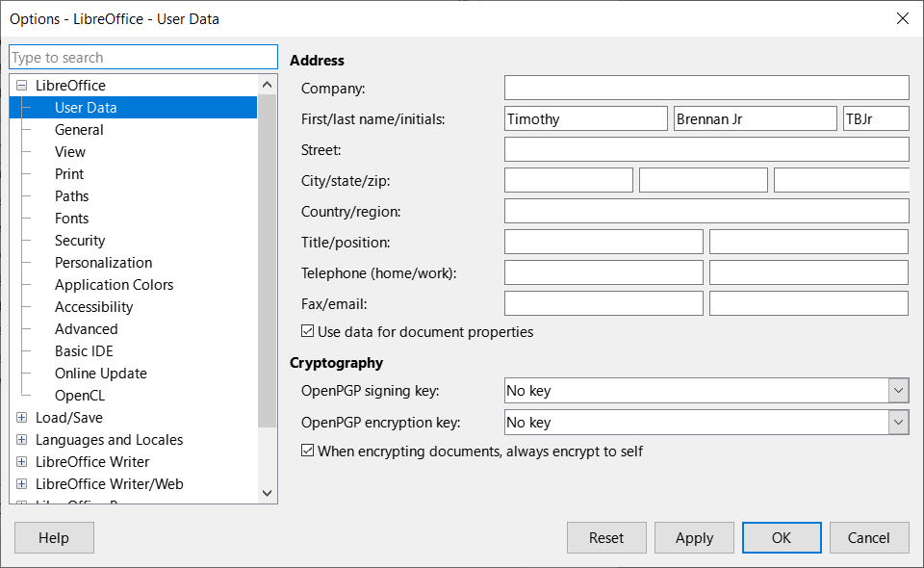Open the View settings page
Screen dimensions: 924x568
pyautogui.click(x=69, y=151)
